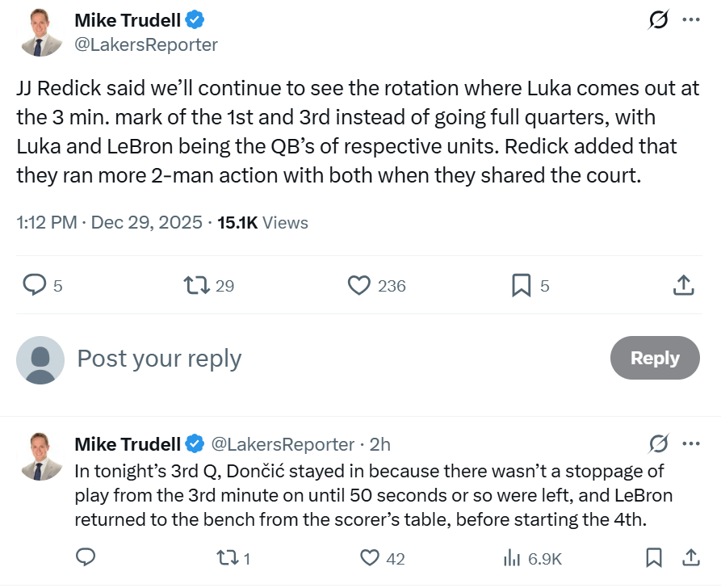The height and width of the screenshot is (588, 721).
Task: Share the main post
Action: (683, 284)
